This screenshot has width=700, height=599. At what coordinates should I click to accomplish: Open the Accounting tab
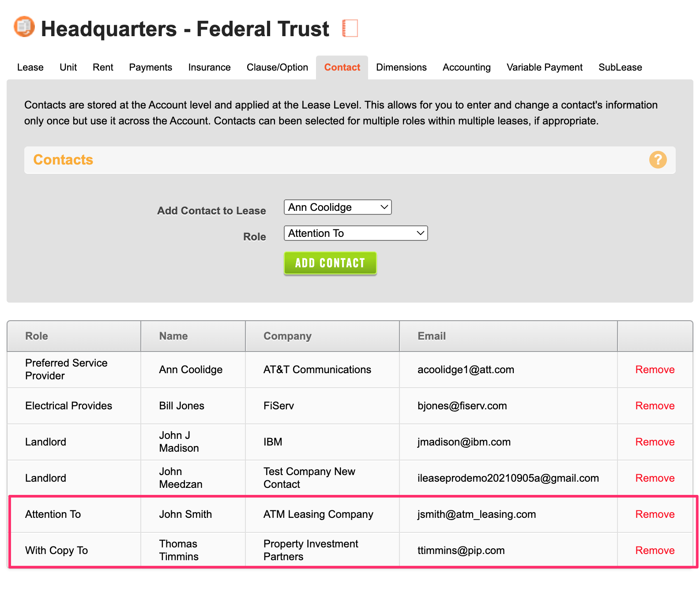[467, 67]
